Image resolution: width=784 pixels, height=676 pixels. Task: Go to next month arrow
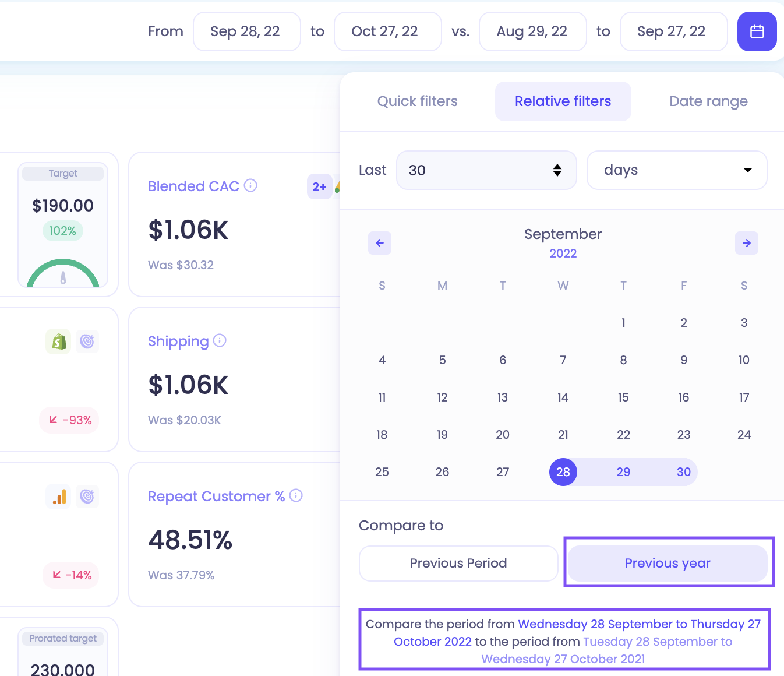(747, 243)
